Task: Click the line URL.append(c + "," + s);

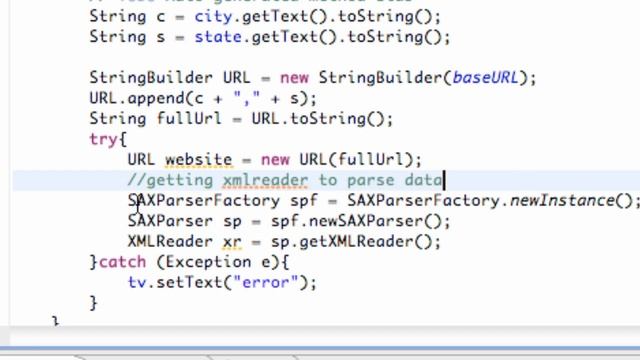Action: point(203,98)
